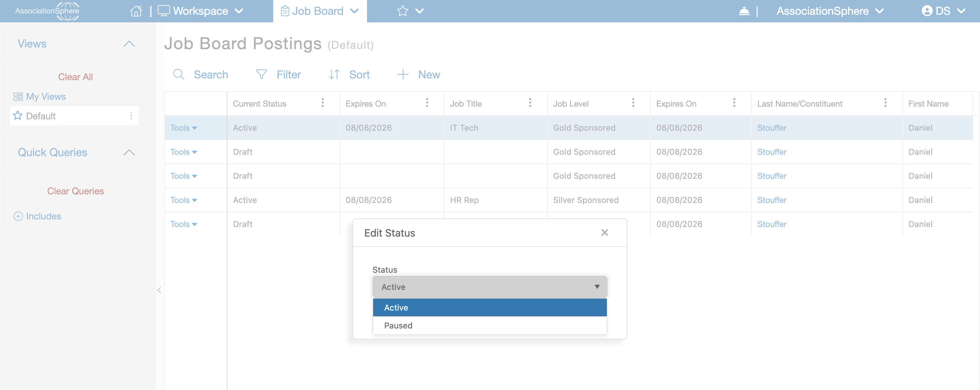Screen dimensions: 980x390
Task: Collapse the Views section chevron
Action: tap(129, 44)
